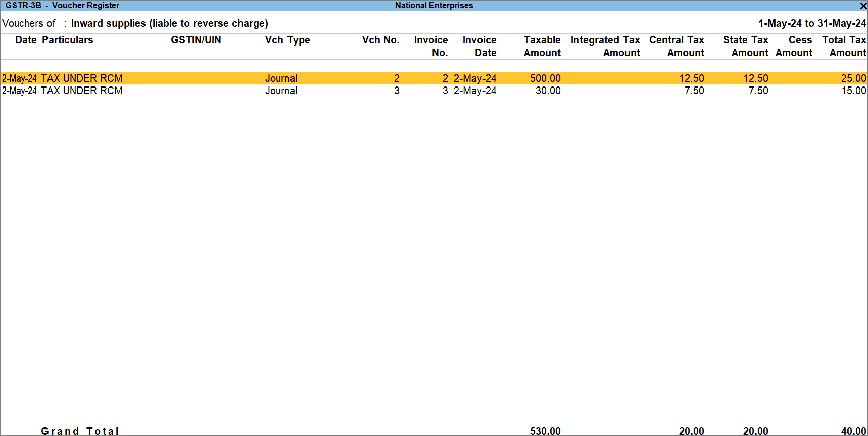Click the Integrated Tax Amount column header

tap(605, 46)
